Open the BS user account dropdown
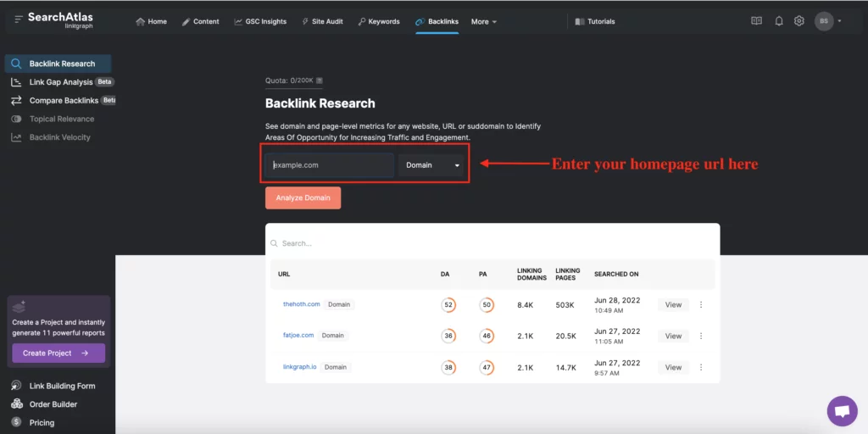 click(828, 21)
